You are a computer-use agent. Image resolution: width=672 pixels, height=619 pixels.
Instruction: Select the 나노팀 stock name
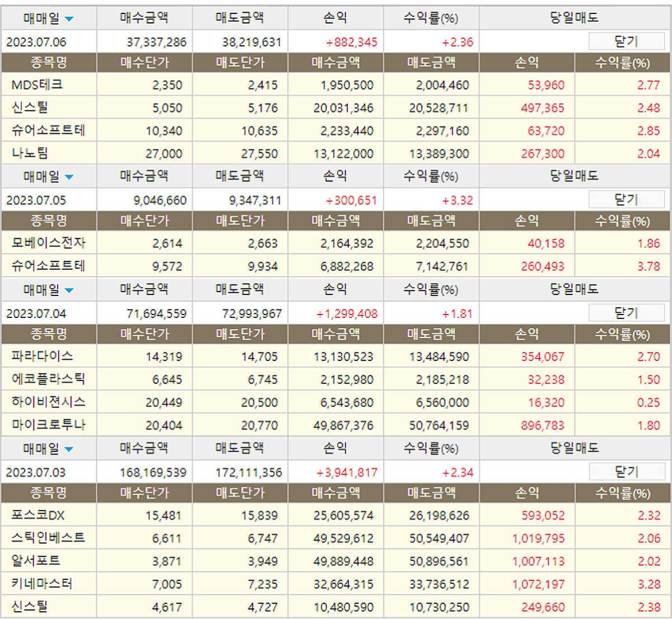[30, 153]
